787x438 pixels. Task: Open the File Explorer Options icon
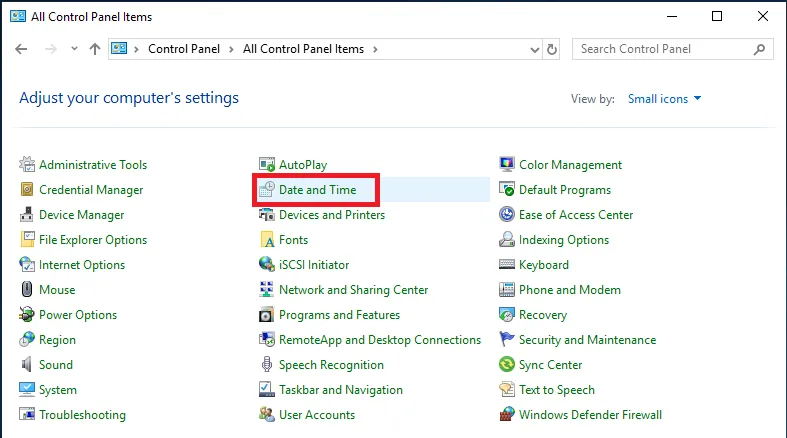tap(27, 239)
